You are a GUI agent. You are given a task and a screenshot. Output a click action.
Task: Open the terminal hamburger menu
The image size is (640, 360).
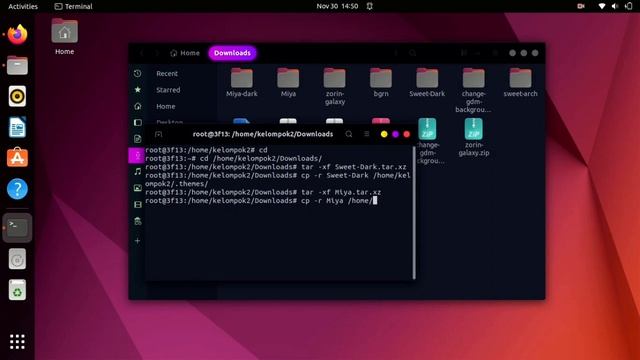coord(367,134)
